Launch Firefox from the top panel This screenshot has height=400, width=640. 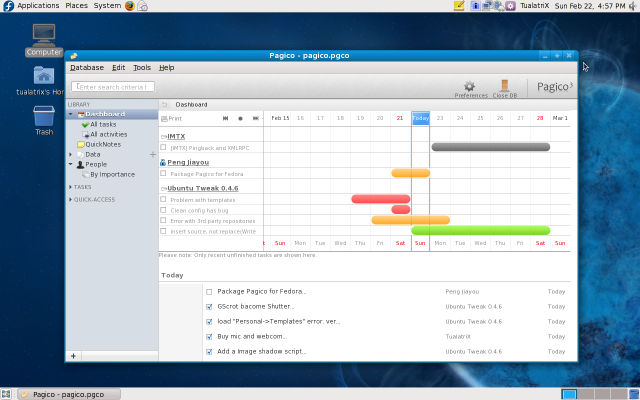[130, 6]
